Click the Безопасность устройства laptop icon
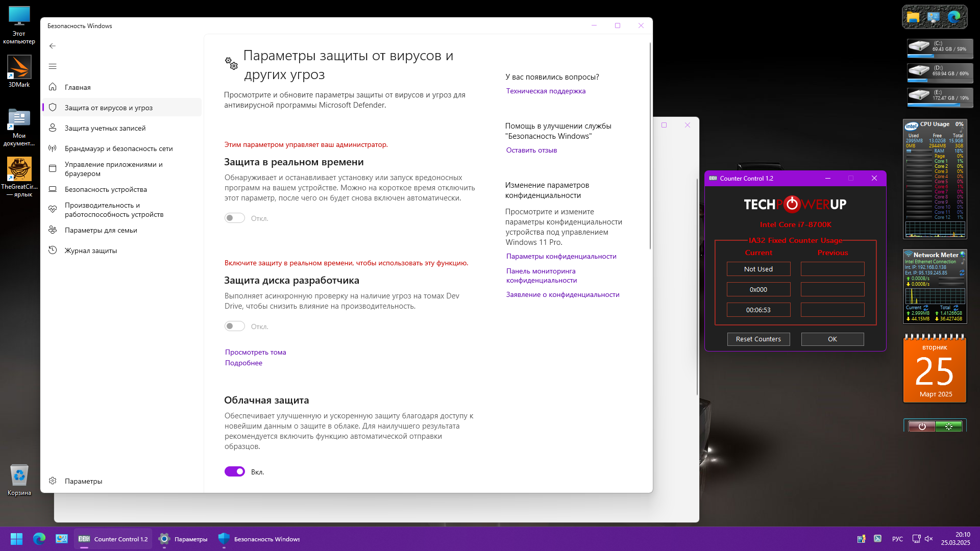 pyautogui.click(x=53, y=189)
